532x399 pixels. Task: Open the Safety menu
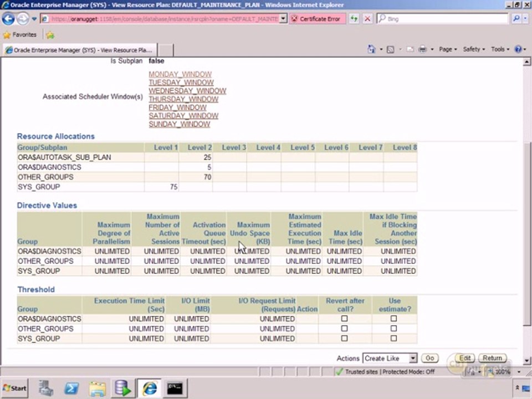click(x=474, y=49)
